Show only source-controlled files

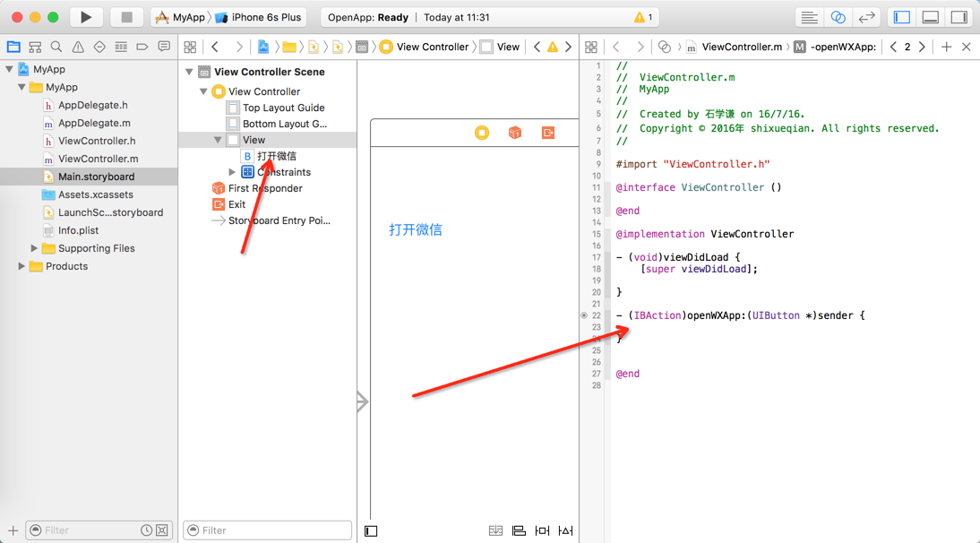[x=162, y=530]
